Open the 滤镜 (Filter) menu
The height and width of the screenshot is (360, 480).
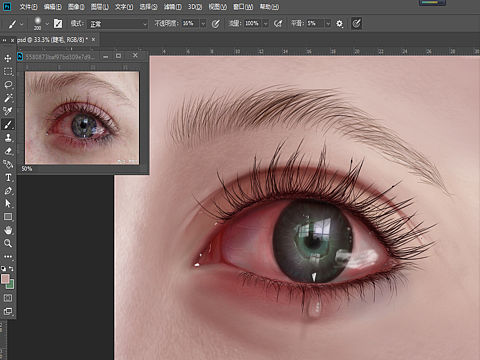tap(173, 7)
